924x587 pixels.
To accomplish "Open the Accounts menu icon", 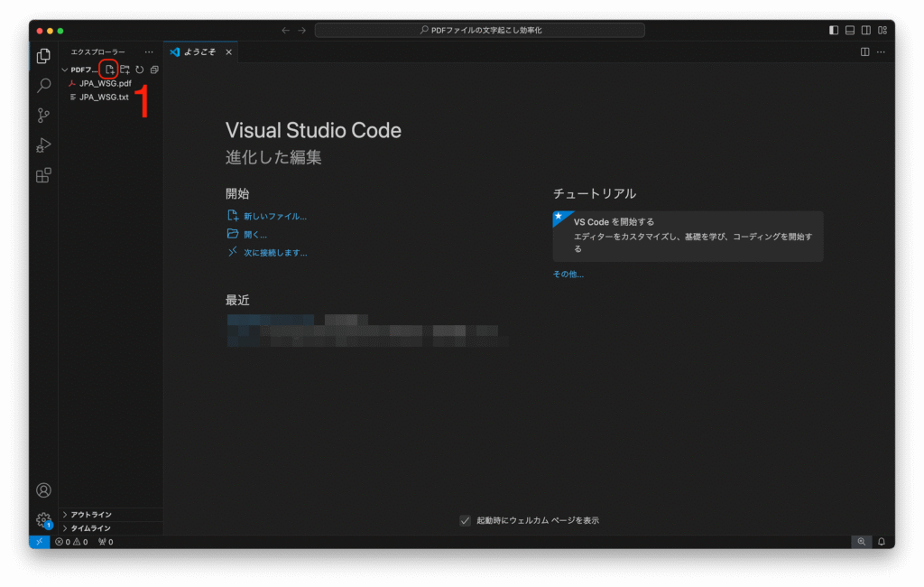I will pyautogui.click(x=43, y=490).
